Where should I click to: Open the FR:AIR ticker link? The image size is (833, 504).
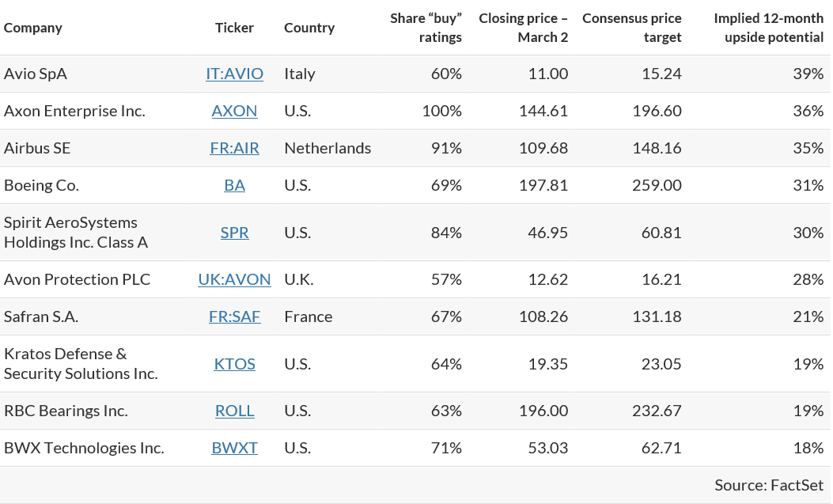click(x=234, y=148)
